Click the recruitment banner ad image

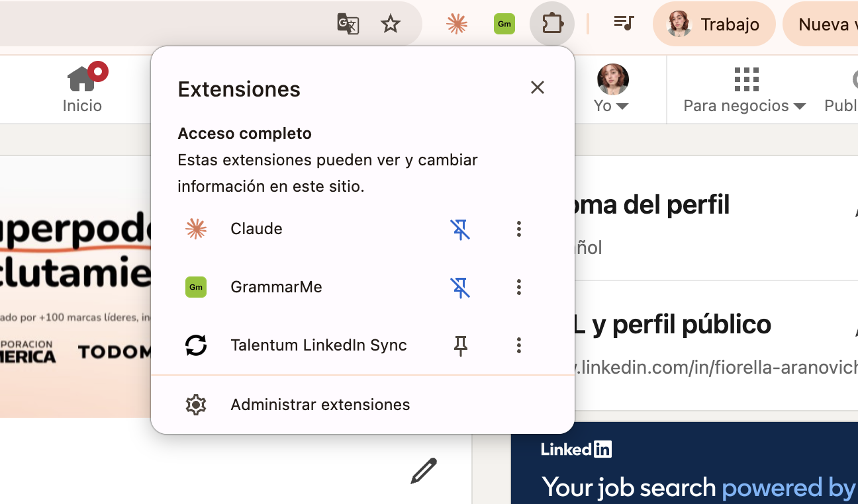tap(75, 286)
